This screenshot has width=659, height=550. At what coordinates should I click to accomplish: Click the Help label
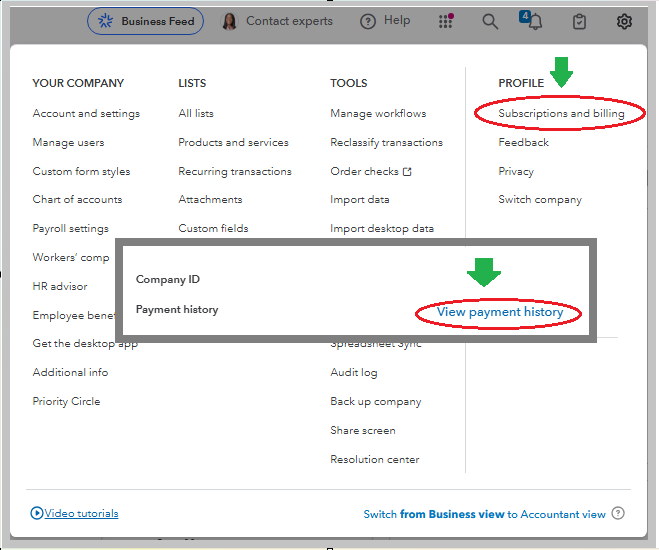coord(397,20)
